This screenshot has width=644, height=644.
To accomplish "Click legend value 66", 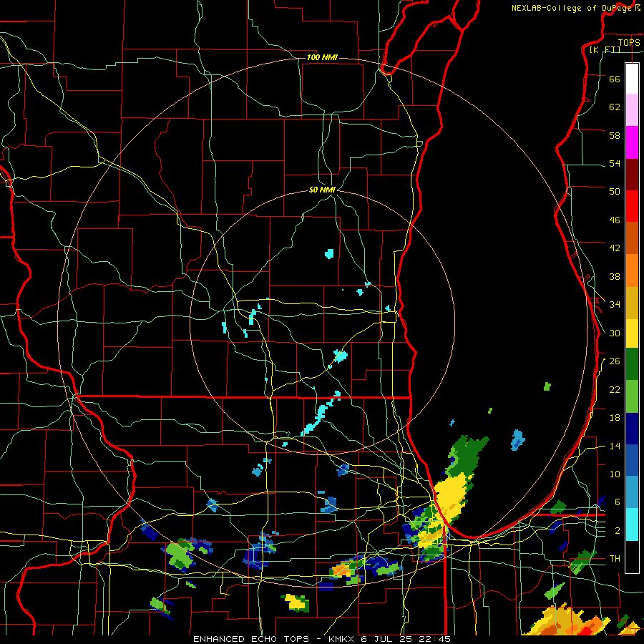I will [x=615, y=79].
